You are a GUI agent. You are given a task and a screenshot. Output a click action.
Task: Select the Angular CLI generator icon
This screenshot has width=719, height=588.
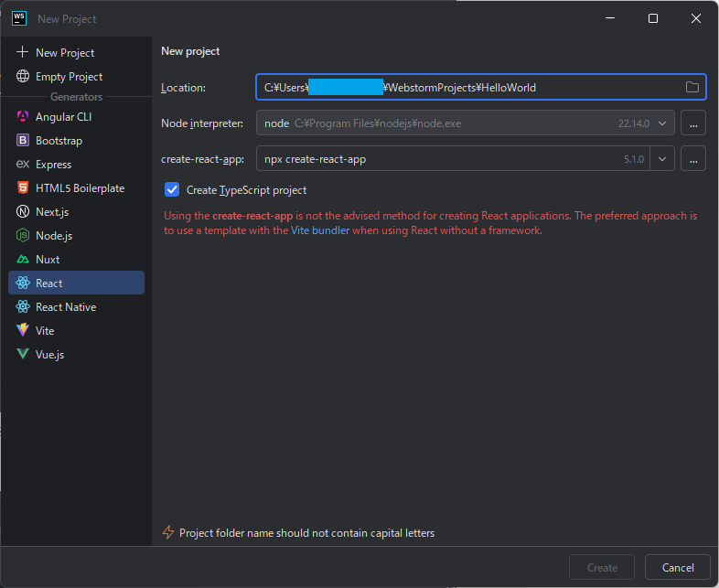(23, 117)
